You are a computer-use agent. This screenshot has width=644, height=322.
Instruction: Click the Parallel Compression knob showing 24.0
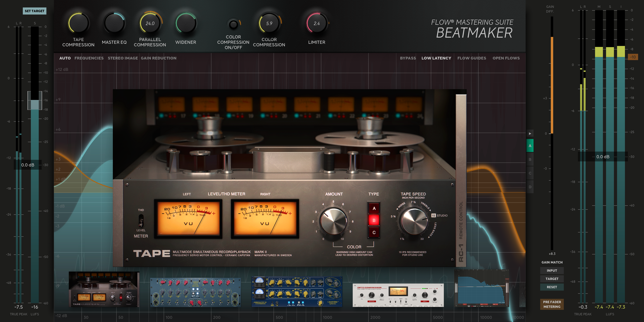click(150, 23)
